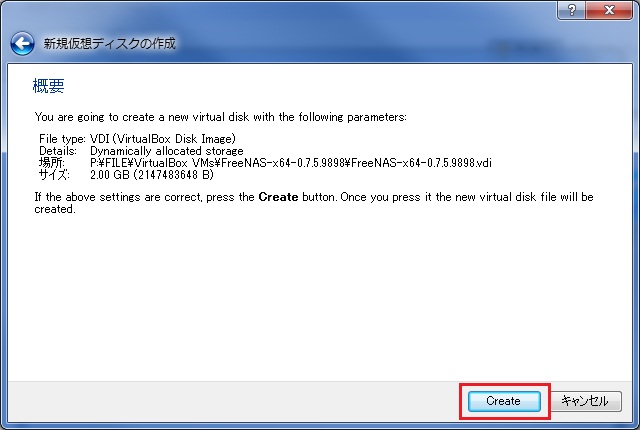Click the empty white area below the instructions
Viewport: 640px width, 430px height.
pyautogui.click(x=320, y=300)
